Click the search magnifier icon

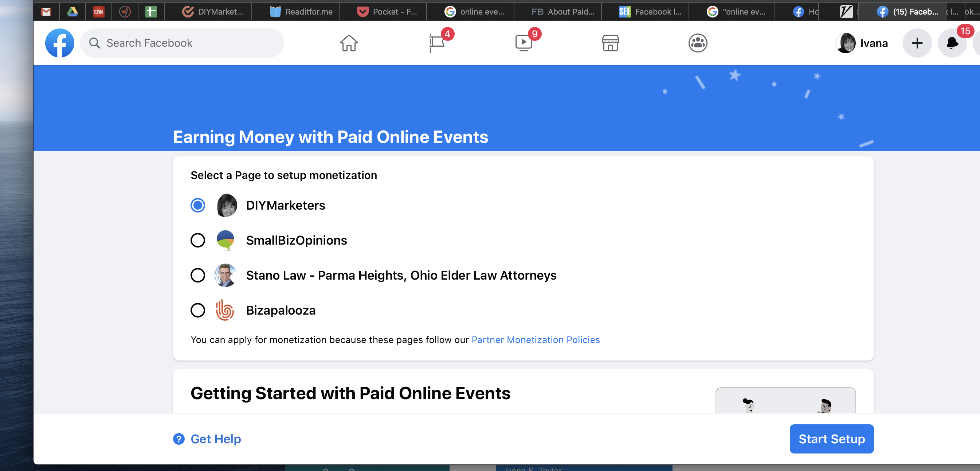click(x=95, y=43)
